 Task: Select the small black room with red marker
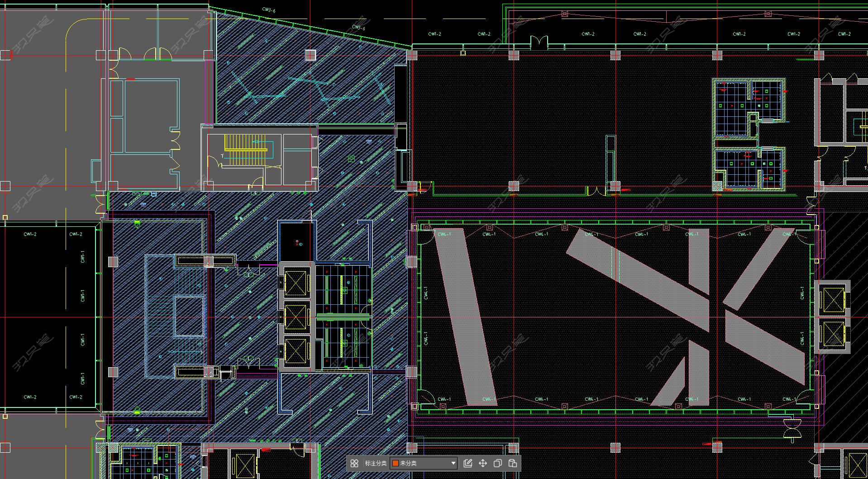point(296,241)
